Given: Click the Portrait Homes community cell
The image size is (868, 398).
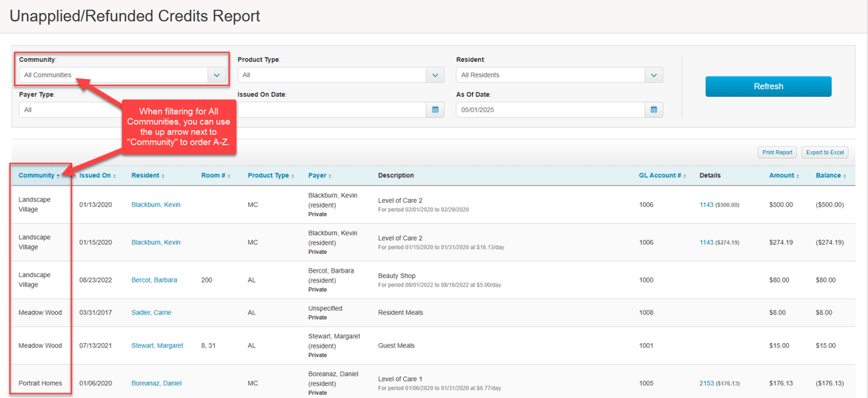Looking at the screenshot, I should (40, 383).
